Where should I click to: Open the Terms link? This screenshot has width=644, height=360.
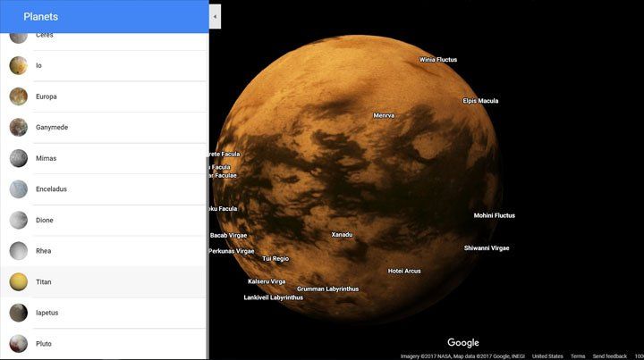tap(578, 356)
